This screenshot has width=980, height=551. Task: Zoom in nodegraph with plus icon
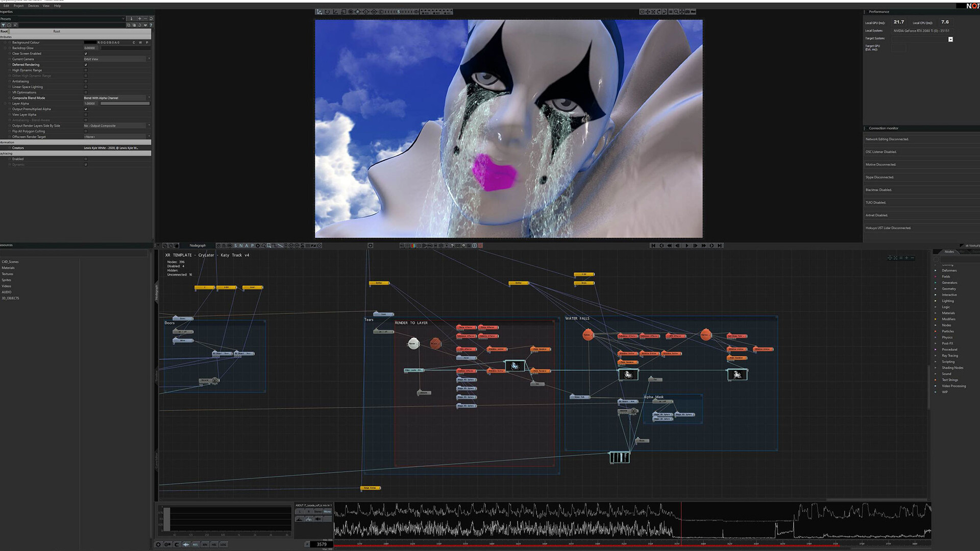(906, 258)
